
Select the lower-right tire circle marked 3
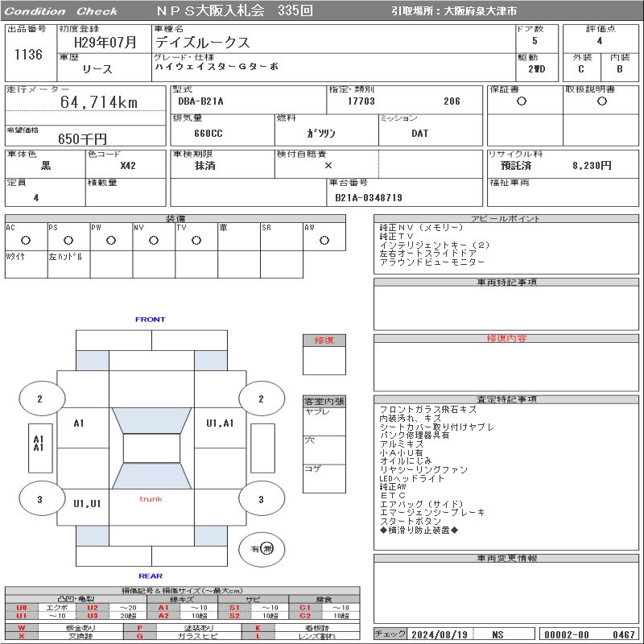click(x=261, y=499)
